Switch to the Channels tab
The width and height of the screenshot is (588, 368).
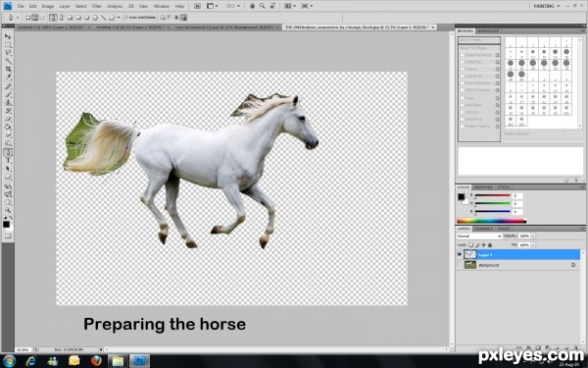click(483, 229)
